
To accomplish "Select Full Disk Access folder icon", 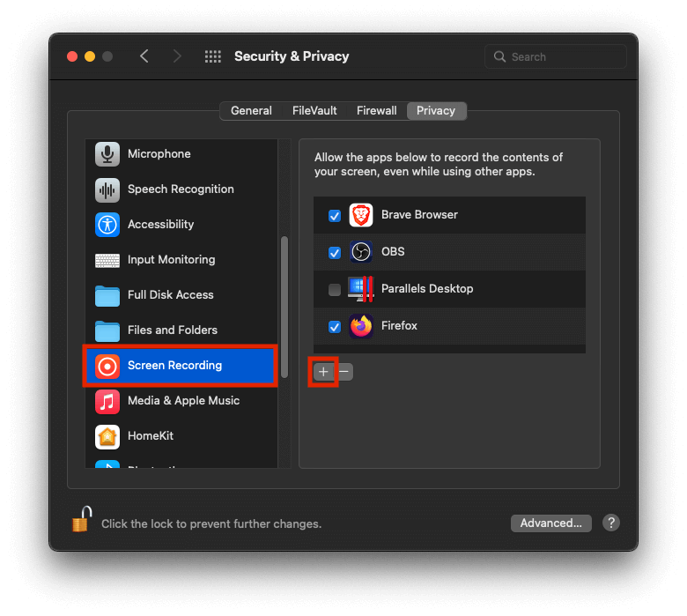I will pyautogui.click(x=107, y=295).
